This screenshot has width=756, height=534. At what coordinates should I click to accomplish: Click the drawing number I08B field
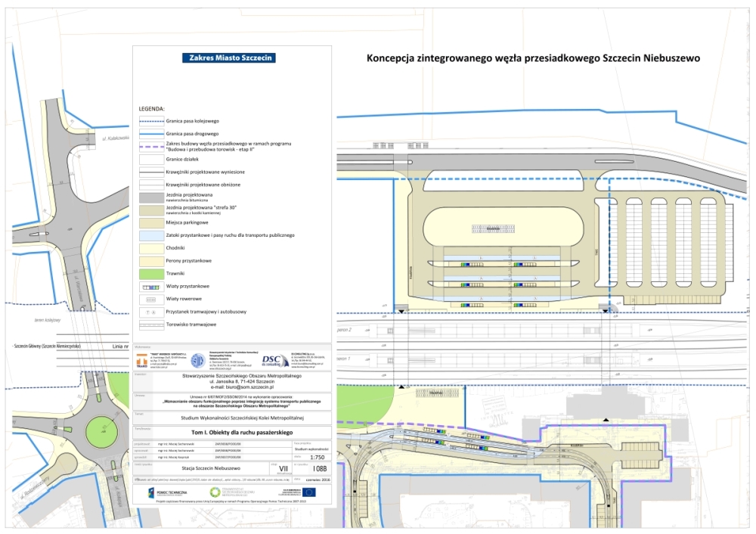[x=320, y=469]
